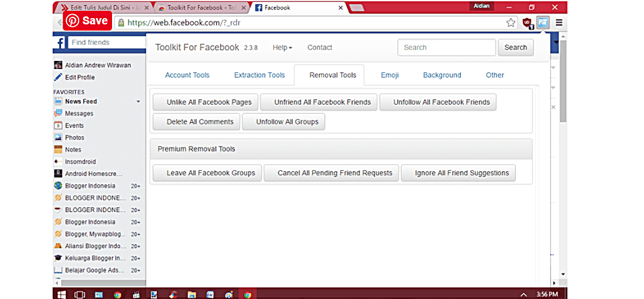This screenshot has width=644, height=299.
Task: Open the Other tab
Action: coord(495,75)
